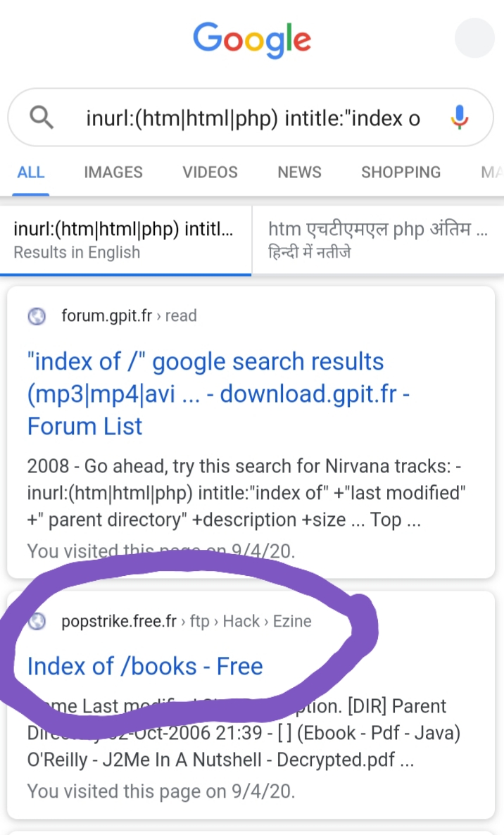Viewport: 504px width, 835px height.
Task: Tap the magnifying glass search icon
Action: click(42, 118)
